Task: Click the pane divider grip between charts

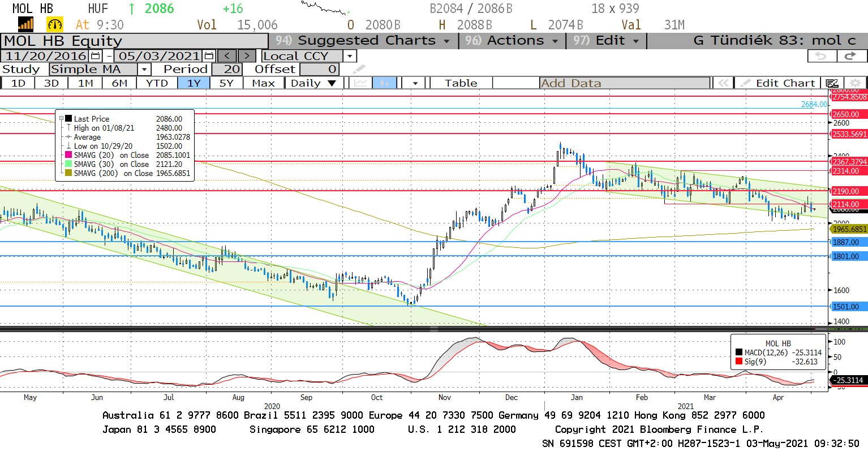Action: (x=434, y=329)
